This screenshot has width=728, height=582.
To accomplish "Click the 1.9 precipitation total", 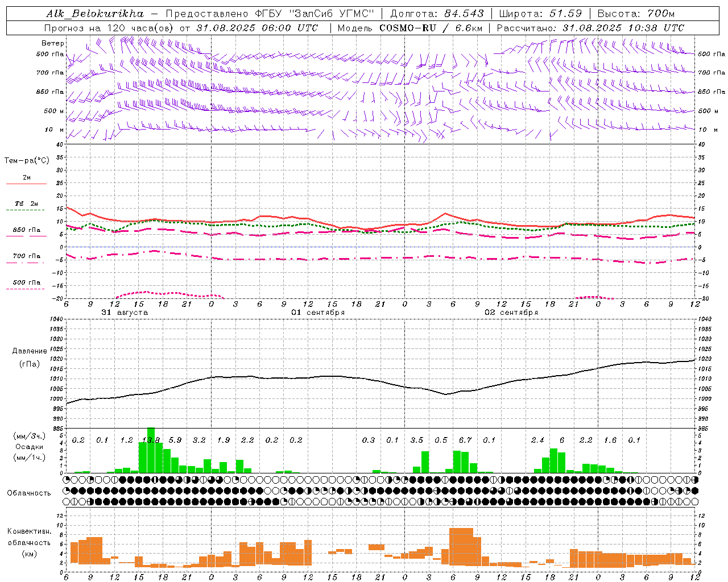I will [x=224, y=440].
